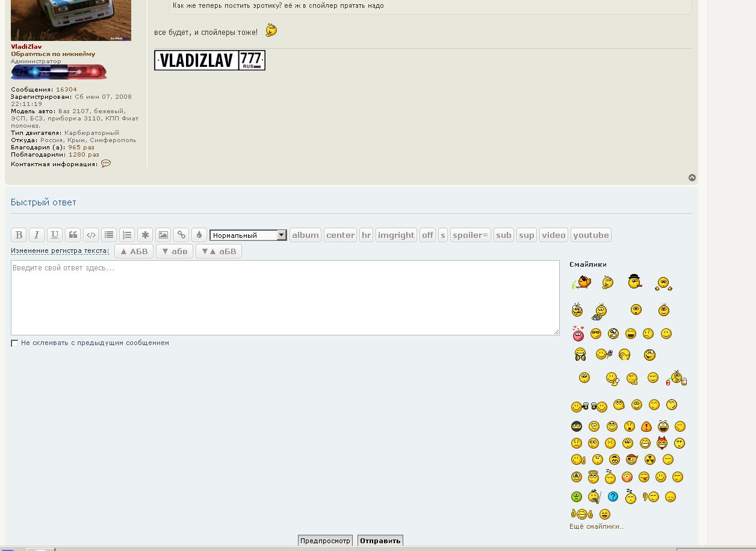756x551 pixels.
Task: Insert a numbered list
Action: (x=127, y=235)
